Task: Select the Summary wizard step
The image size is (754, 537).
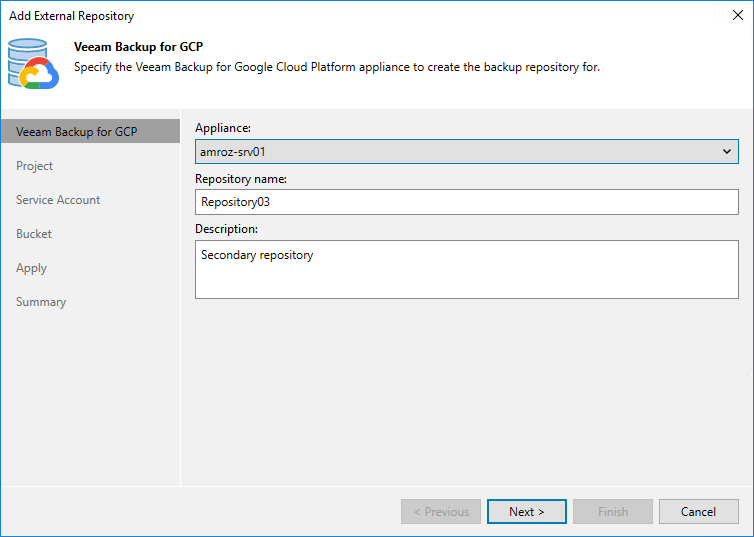Action: 41,302
